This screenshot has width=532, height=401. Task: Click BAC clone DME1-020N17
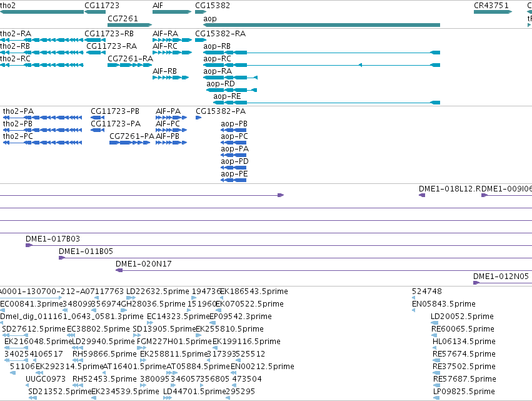coord(324,271)
